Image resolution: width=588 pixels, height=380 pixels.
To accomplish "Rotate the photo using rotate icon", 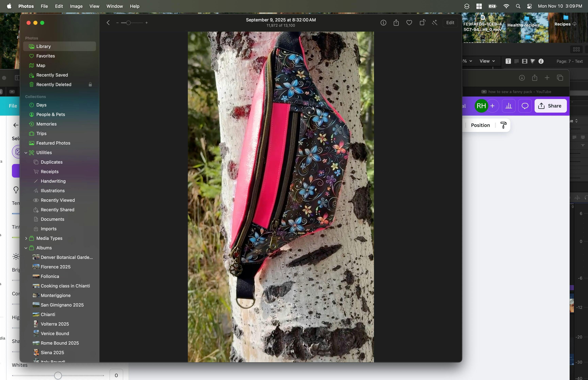I will (x=422, y=23).
